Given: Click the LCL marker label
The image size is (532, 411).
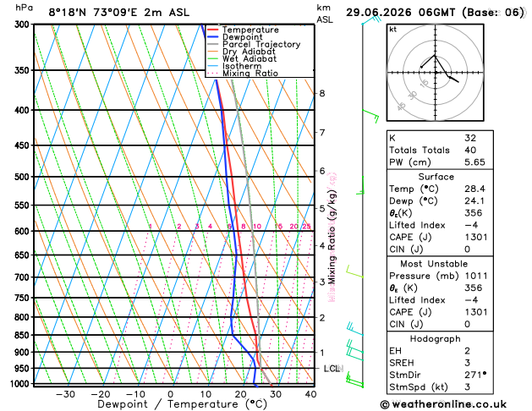Looking at the screenshot, I should 333,368.
